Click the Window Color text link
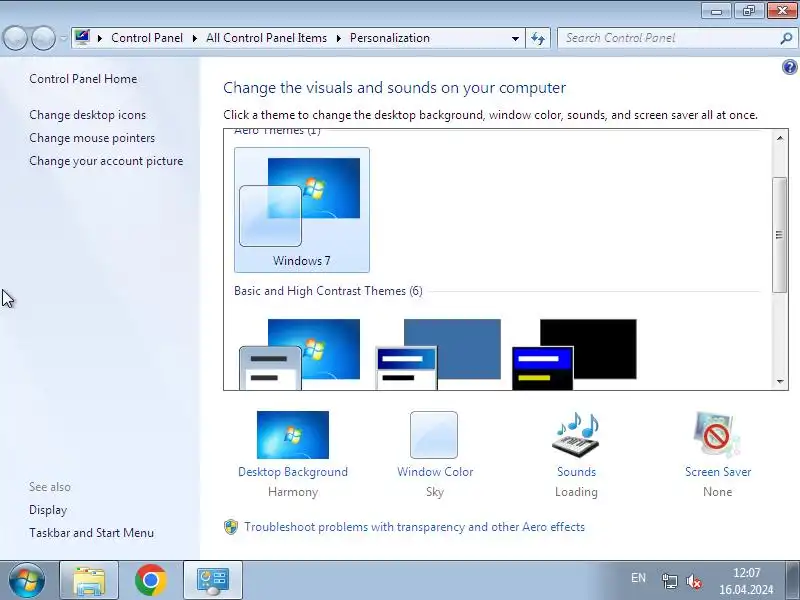The image size is (800, 600). (x=435, y=472)
